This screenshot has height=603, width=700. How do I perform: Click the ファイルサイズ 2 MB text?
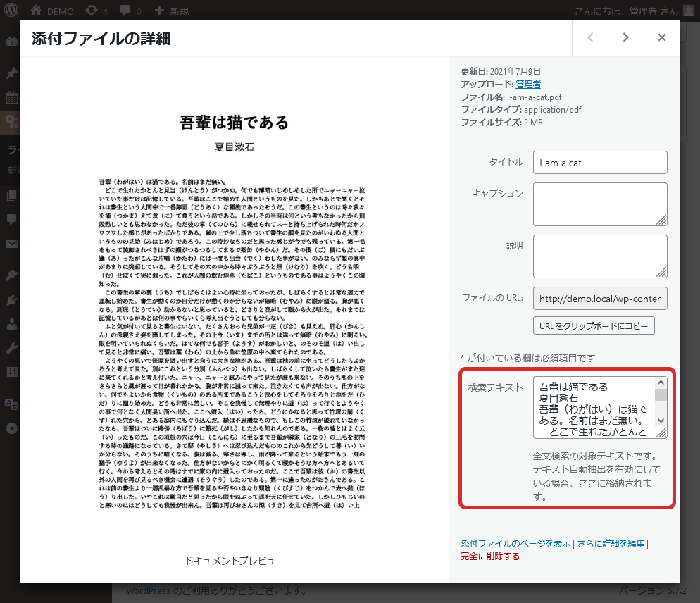[x=502, y=123]
